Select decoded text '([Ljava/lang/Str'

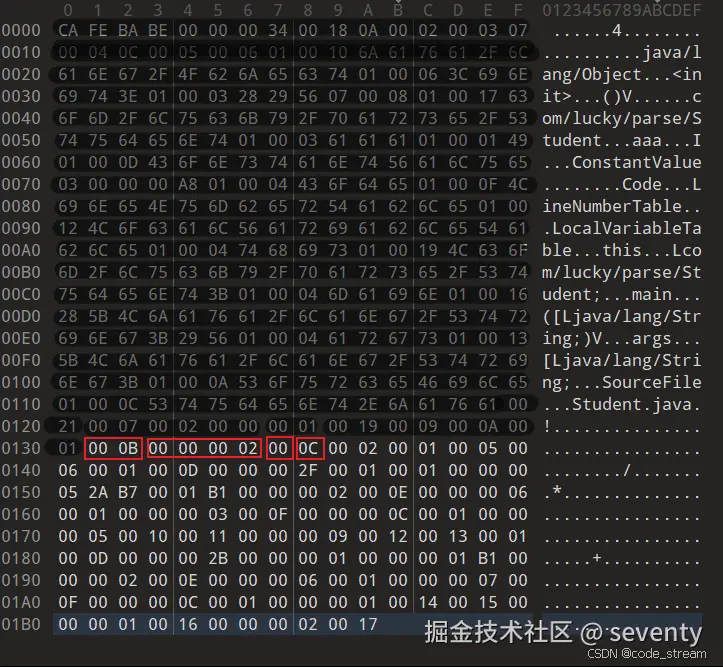pos(622,317)
